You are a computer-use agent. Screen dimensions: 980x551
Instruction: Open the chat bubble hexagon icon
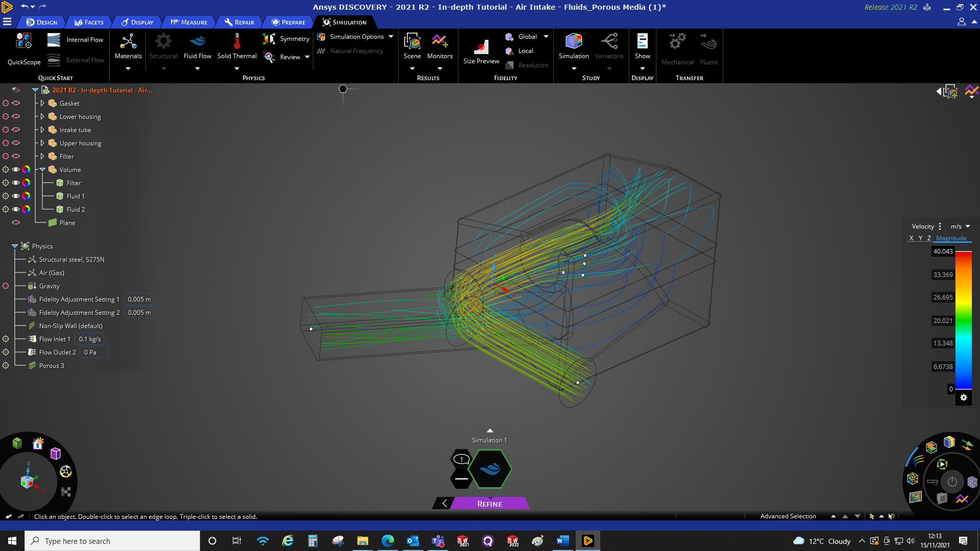[461, 459]
